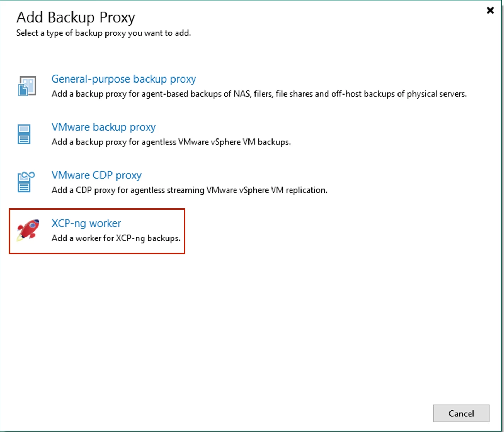
Task: Click the streaming VMware vSphere VM replication description
Action: (189, 191)
